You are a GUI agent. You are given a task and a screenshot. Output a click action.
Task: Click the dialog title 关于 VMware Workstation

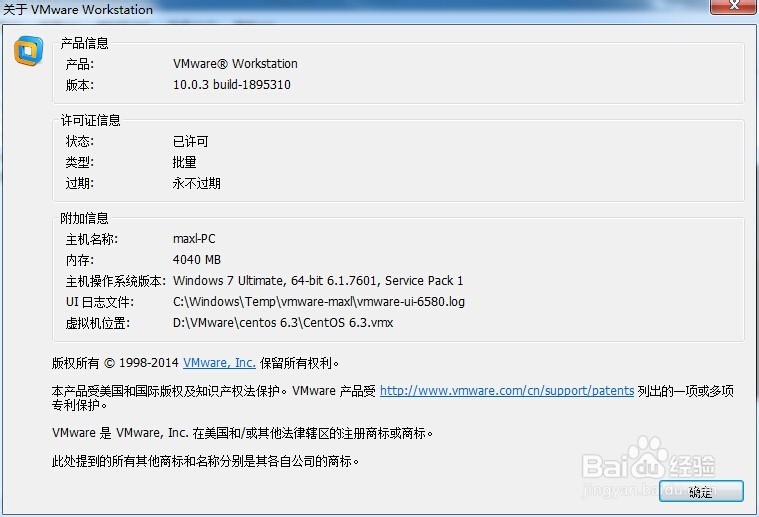point(78,10)
